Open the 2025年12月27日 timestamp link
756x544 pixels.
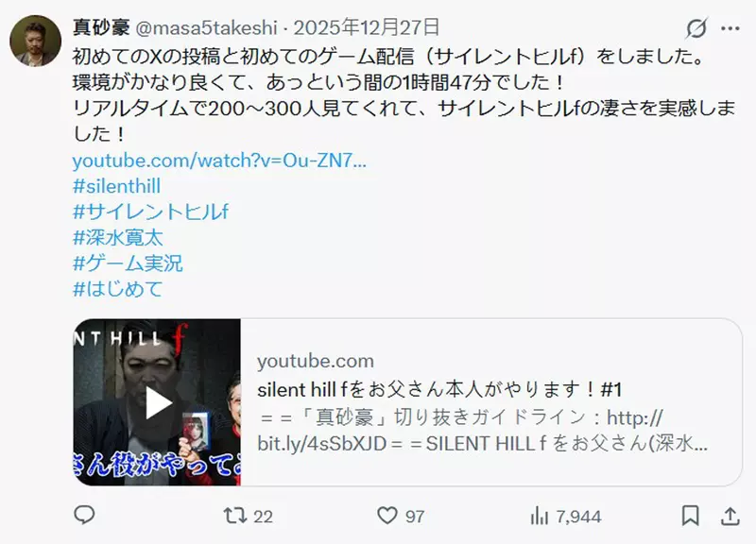(367, 27)
